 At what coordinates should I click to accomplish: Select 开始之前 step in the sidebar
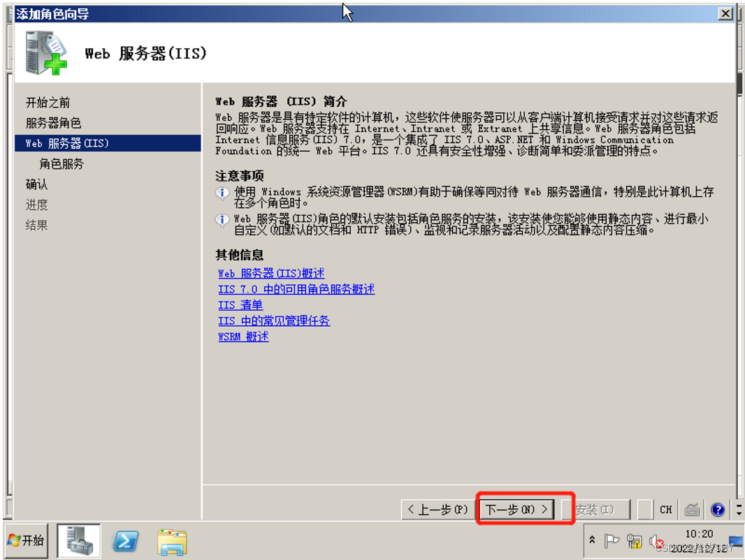click(48, 102)
